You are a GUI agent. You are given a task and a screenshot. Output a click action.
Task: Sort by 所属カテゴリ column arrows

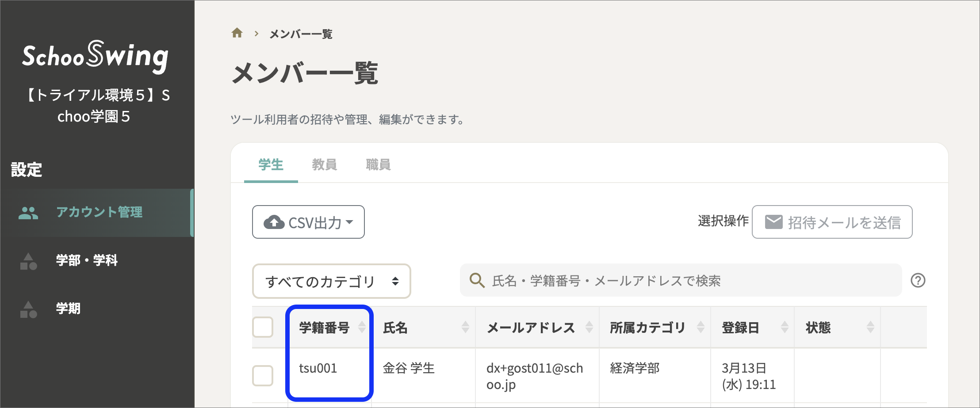click(701, 327)
